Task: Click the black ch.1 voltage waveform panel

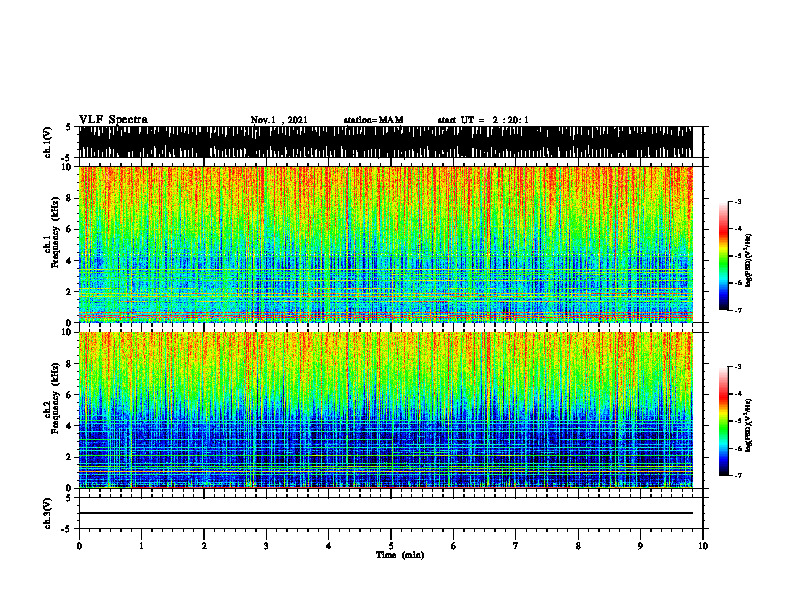Action: 385,142
